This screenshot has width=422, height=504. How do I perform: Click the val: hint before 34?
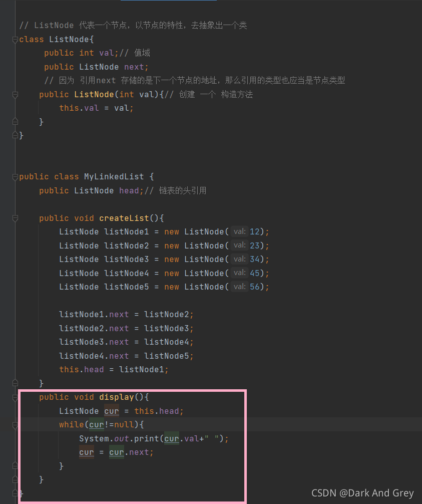point(240,259)
